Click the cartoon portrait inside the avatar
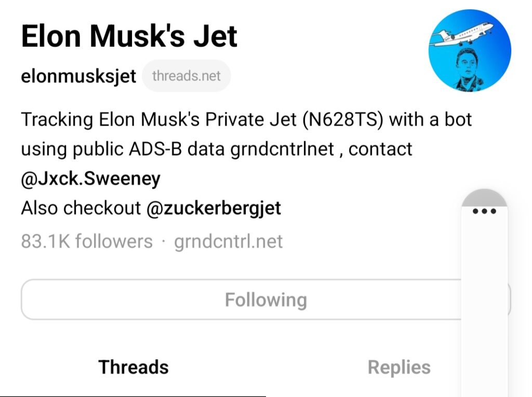532x397 pixels. click(466, 69)
